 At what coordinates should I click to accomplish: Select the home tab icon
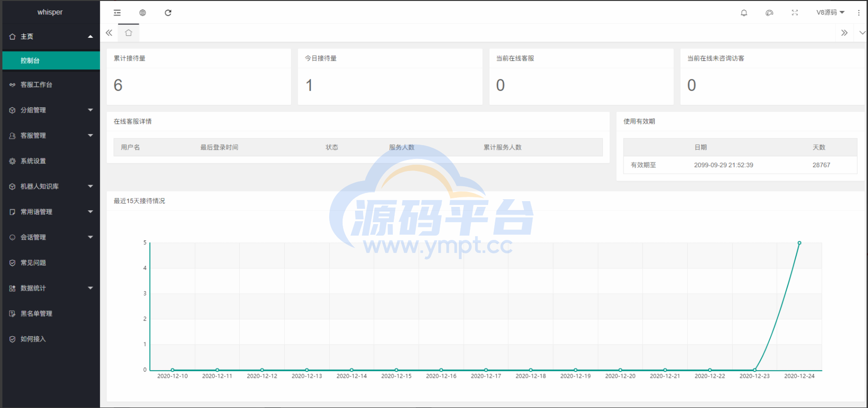[129, 33]
